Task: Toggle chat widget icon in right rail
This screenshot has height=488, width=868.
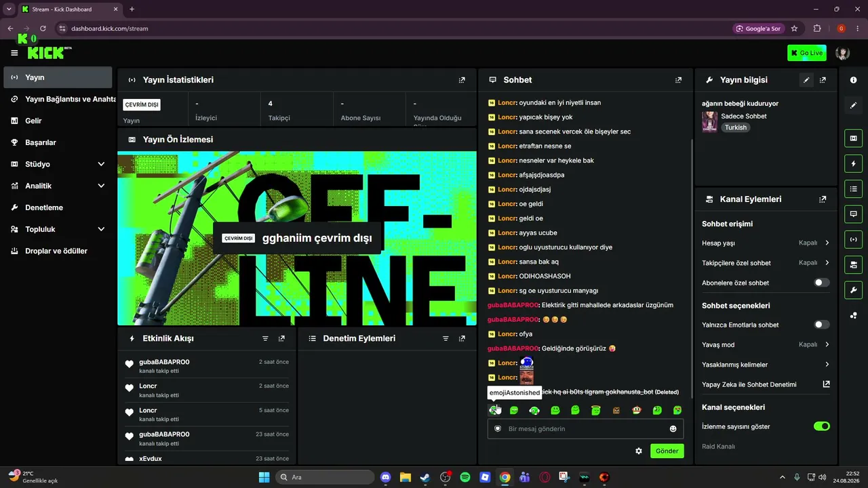Action: point(853,213)
